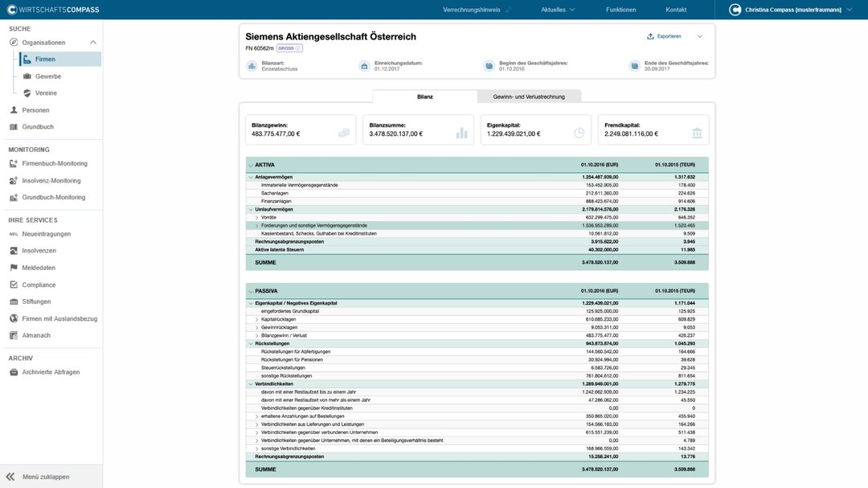The height and width of the screenshot is (488, 868).
Task: Click the Neueintragungen icon
Action: [x=14, y=234]
